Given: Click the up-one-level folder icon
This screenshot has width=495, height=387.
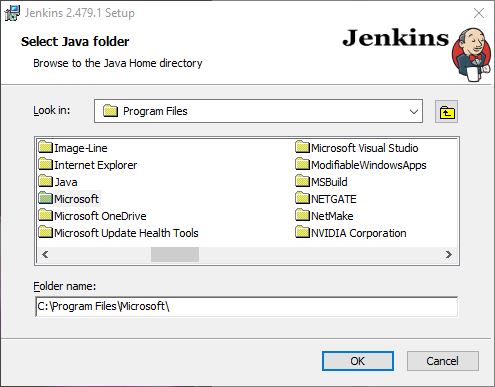Looking at the screenshot, I should coord(446,112).
